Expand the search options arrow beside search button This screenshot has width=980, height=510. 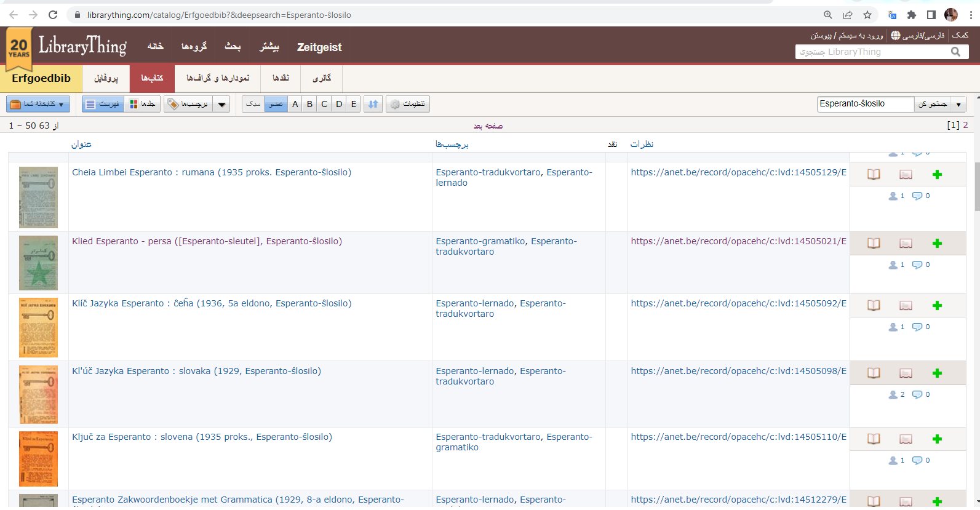(958, 105)
